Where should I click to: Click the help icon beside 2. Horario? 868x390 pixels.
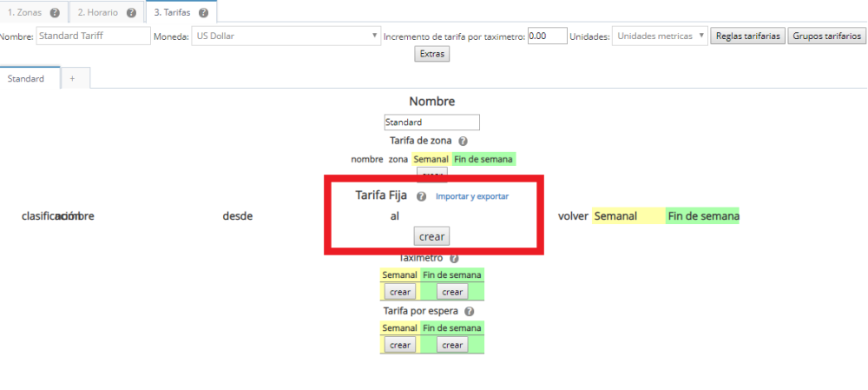(x=131, y=13)
